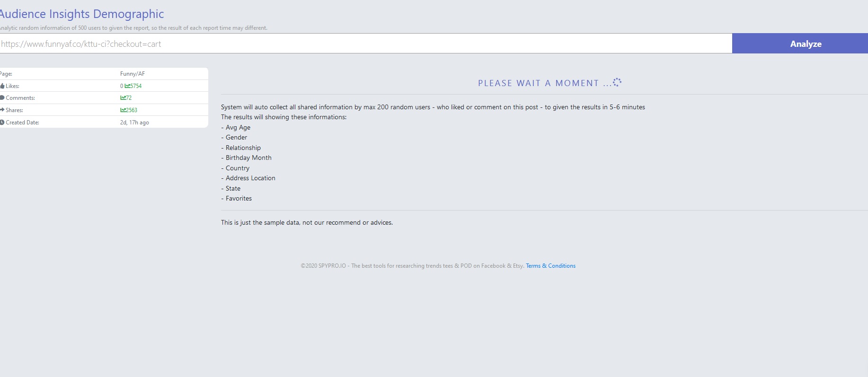Click the Audience Insights Demographic heading
Screen dimensions: 868x377
81,14
